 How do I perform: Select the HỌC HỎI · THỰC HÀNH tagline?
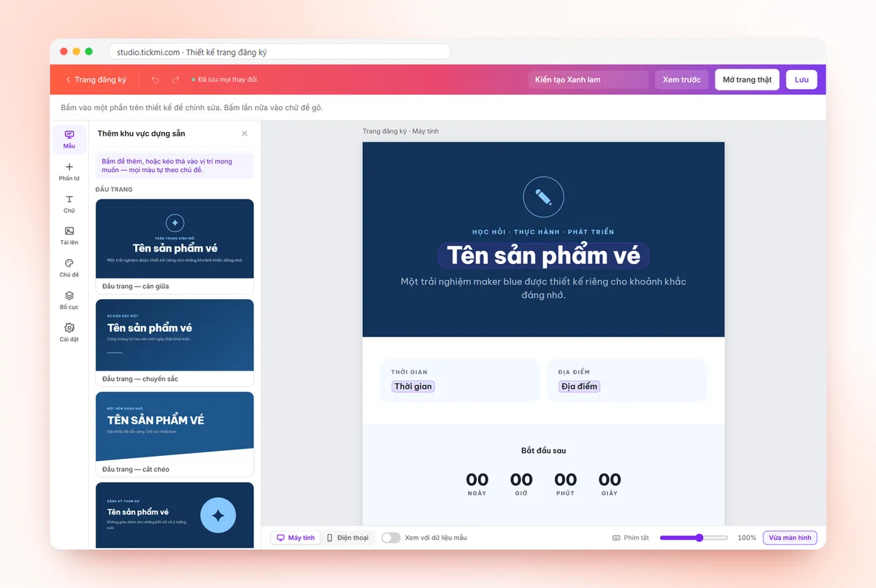[x=543, y=232]
